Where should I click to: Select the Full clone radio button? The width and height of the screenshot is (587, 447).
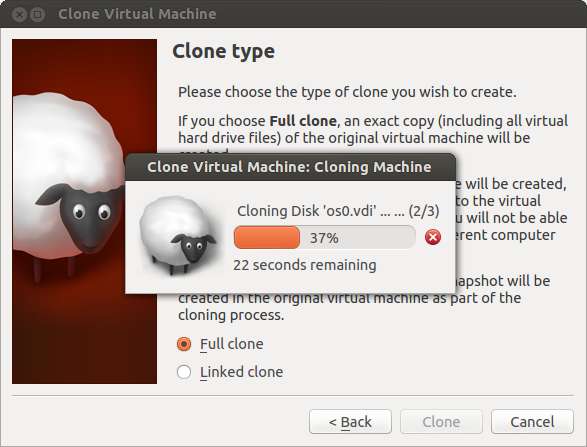(x=184, y=344)
